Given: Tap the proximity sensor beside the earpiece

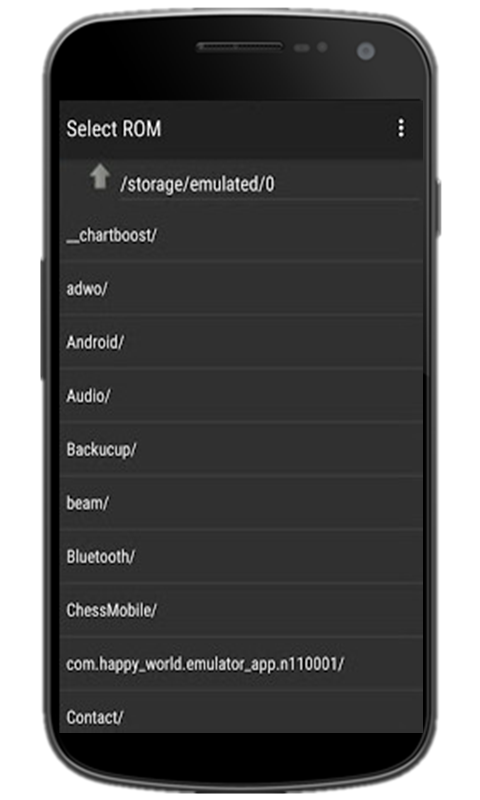Looking at the screenshot, I should pyautogui.click(x=302, y=48).
